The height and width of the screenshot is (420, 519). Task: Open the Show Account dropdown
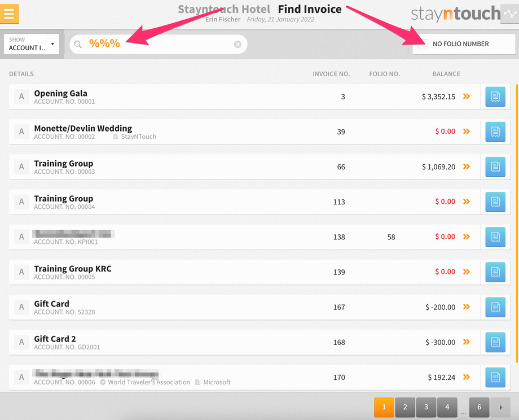pos(32,44)
